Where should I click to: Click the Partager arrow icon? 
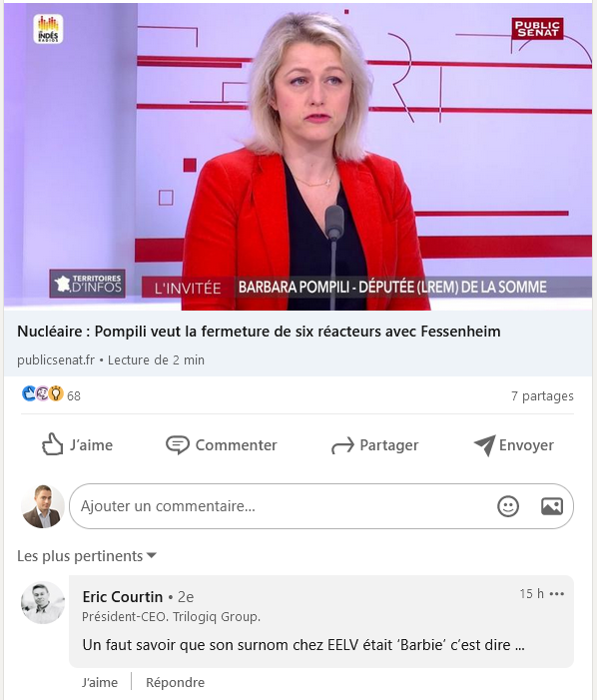[342, 445]
